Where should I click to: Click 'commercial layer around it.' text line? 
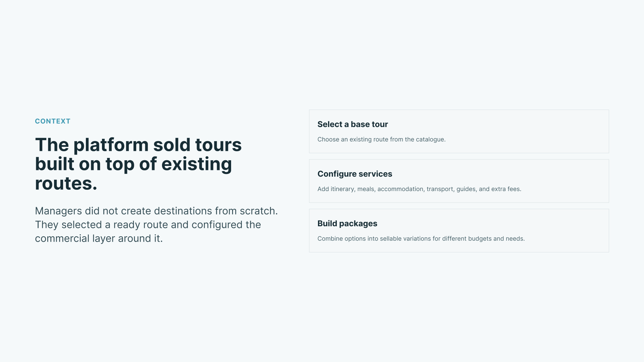click(x=99, y=238)
